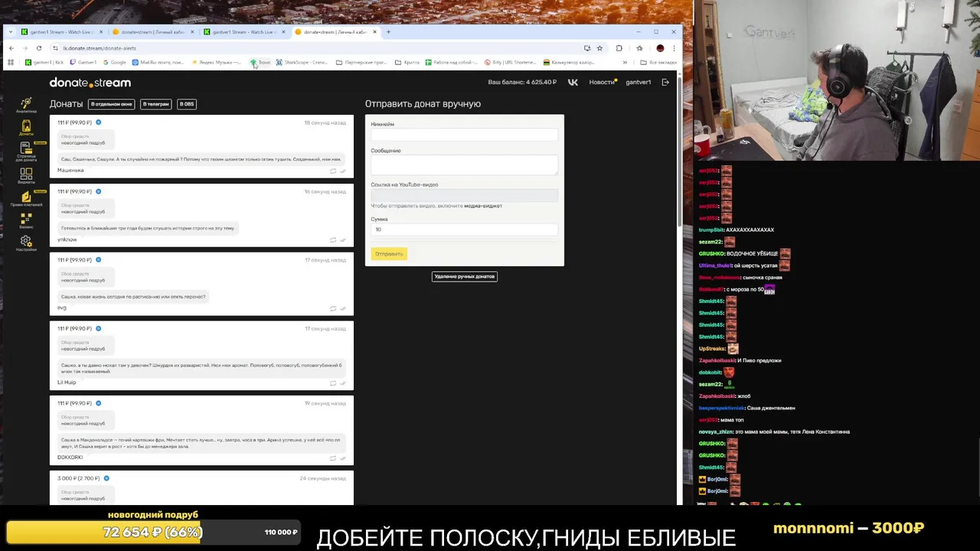The height and width of the screenshot is (551, 980).
Task: Expand hidden bookmarks chevron
Action: click(x=625, y=62)
